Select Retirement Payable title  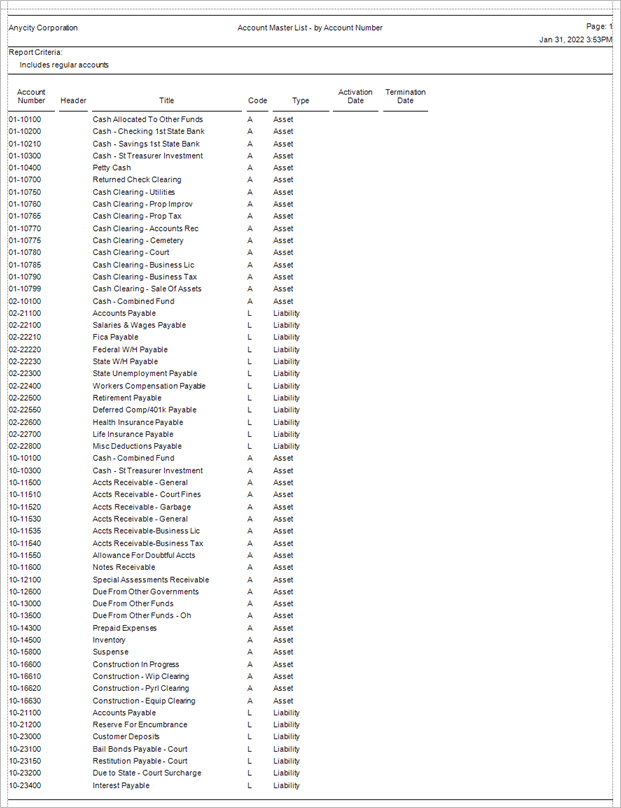click(127, 398)
